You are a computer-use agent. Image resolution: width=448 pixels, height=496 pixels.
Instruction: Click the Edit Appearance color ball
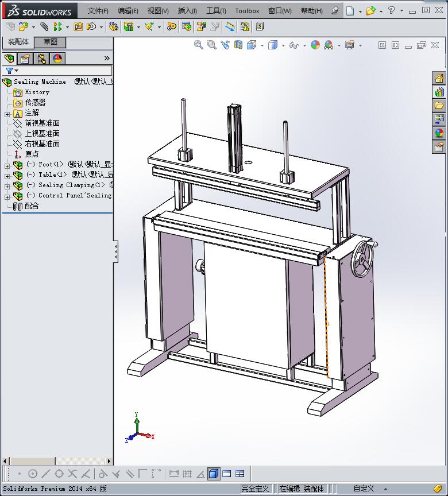315,45
